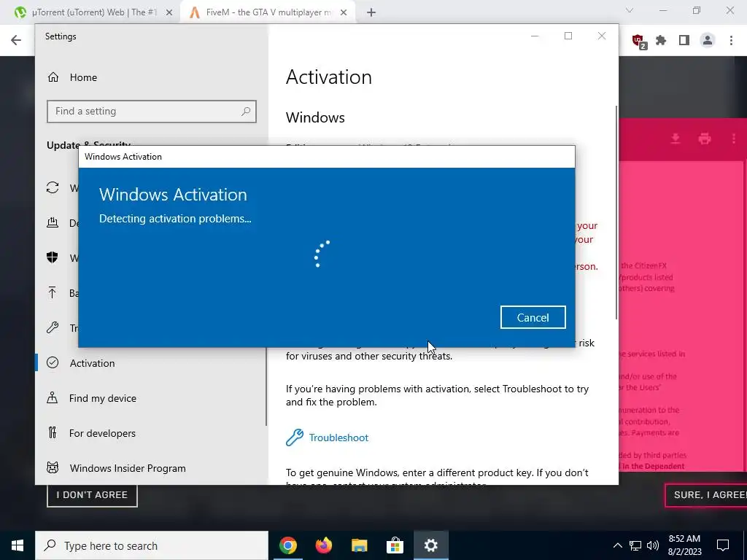Open Microsoft Store from the taskbar
This screenshot has width=747, height=560.
395,545
